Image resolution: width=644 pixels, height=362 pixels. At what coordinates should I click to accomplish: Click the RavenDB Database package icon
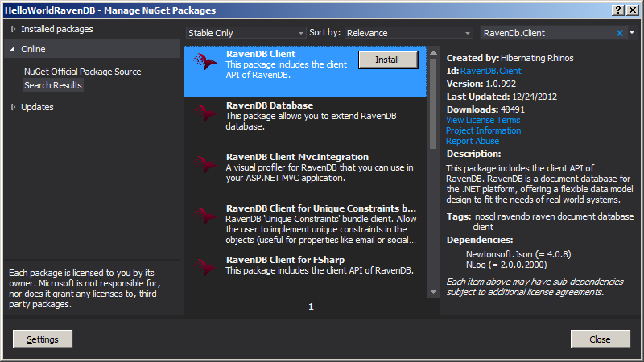point(204,117)
